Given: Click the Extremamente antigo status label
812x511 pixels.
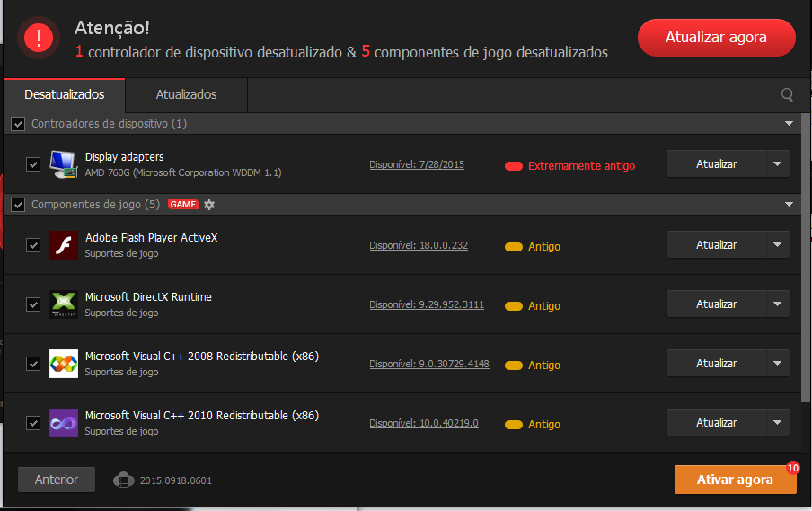Looking at the screenshot, I should click(x=581, y=165).
